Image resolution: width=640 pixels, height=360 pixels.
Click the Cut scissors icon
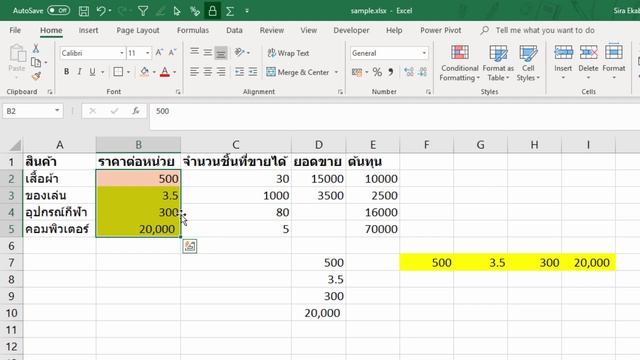pyautogui.click(x=36, y=48)
